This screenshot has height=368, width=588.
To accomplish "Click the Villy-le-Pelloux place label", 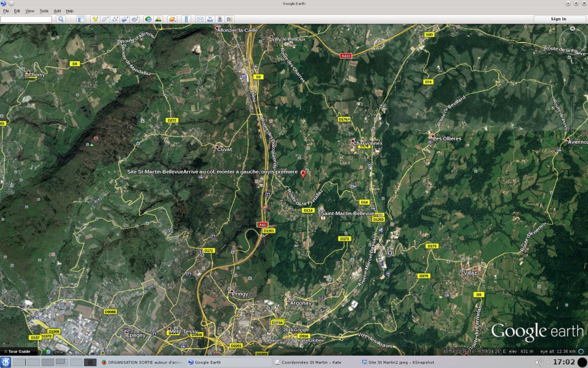I will [288, 39].
